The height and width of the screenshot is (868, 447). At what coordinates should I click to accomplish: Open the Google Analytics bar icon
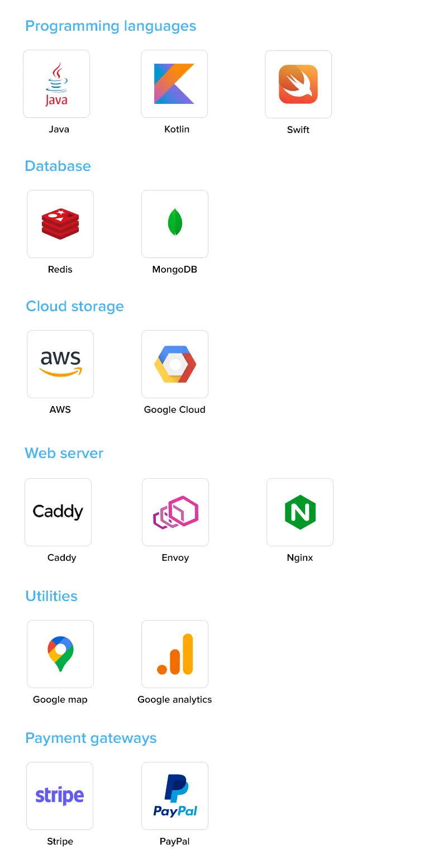click(175, 654)
